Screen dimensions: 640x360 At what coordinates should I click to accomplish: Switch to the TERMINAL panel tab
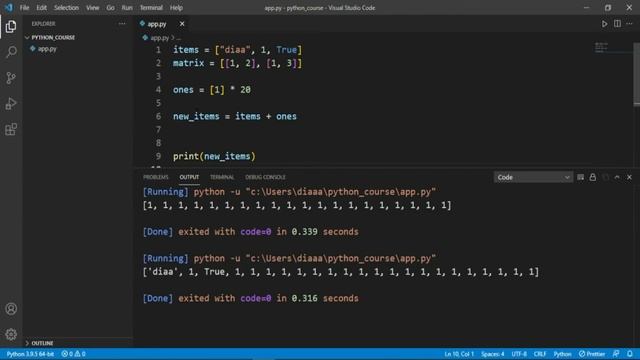click(x=222, y=177)
